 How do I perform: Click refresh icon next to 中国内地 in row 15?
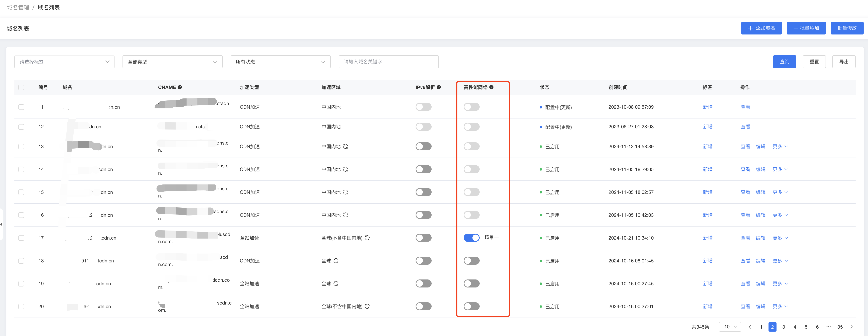[345, 192]
